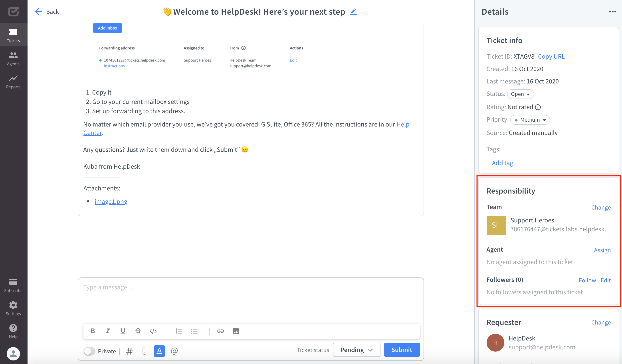
Task: Select the forwarding address 1074561227@tickets.helpdesk.com
Action: (x=134, y=60)
